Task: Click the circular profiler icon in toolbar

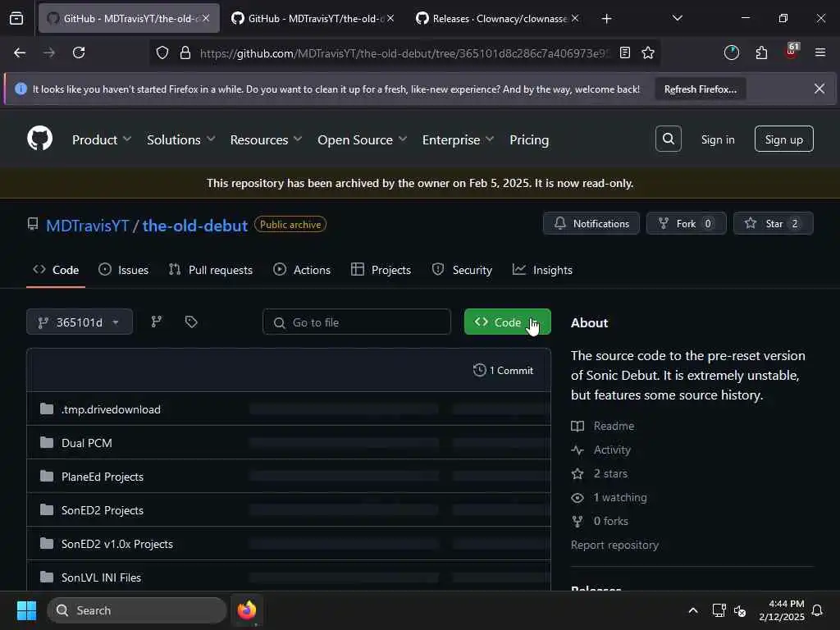Action: (x=731, y=52)
